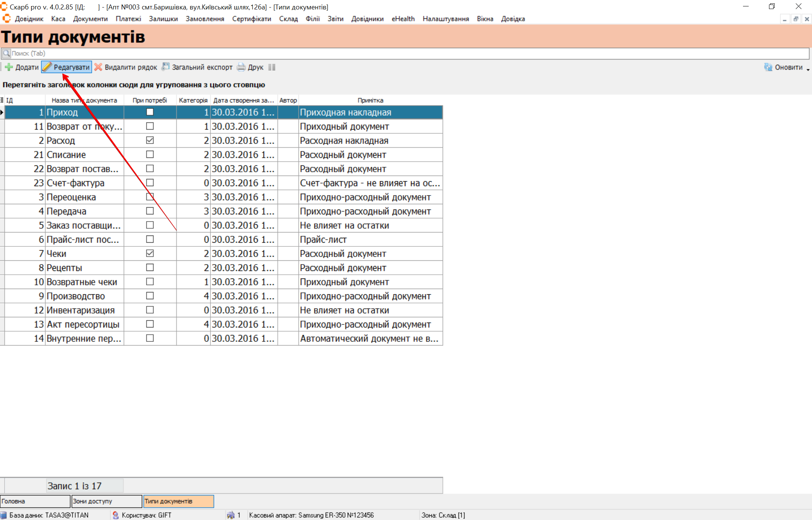Click the red X Видалити рядок icon
Screen dimensions: 812x520
98,67
